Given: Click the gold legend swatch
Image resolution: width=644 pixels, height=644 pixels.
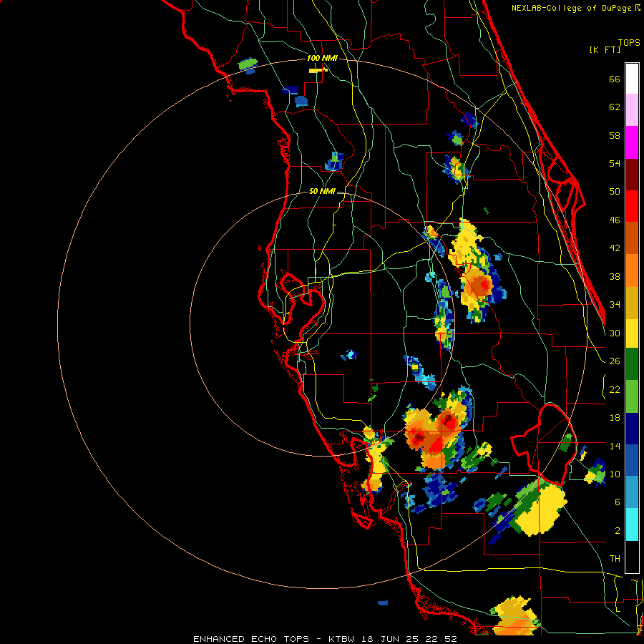Looking at the screenshot, I should [632, 303].
